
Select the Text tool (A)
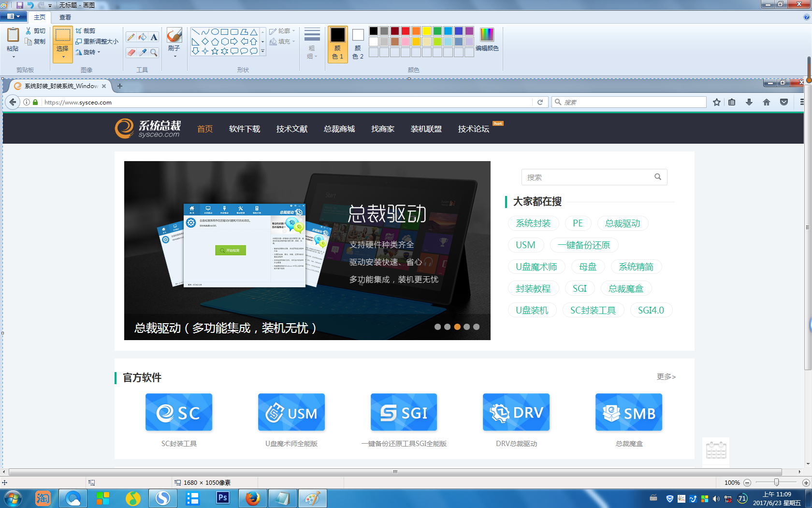click(154, 37)
